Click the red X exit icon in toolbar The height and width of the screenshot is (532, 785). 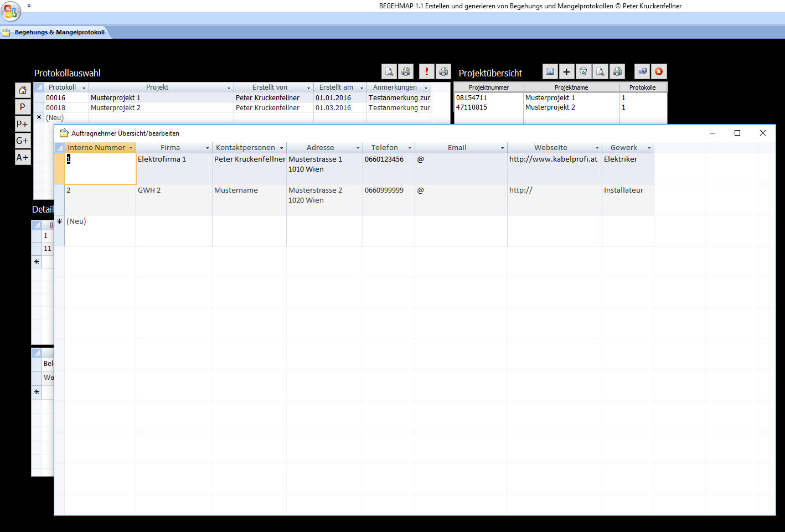pos(659,71)
